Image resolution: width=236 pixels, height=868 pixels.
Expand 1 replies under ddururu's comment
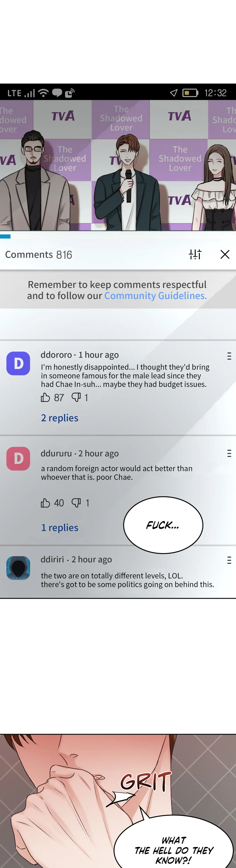point(60,527)
